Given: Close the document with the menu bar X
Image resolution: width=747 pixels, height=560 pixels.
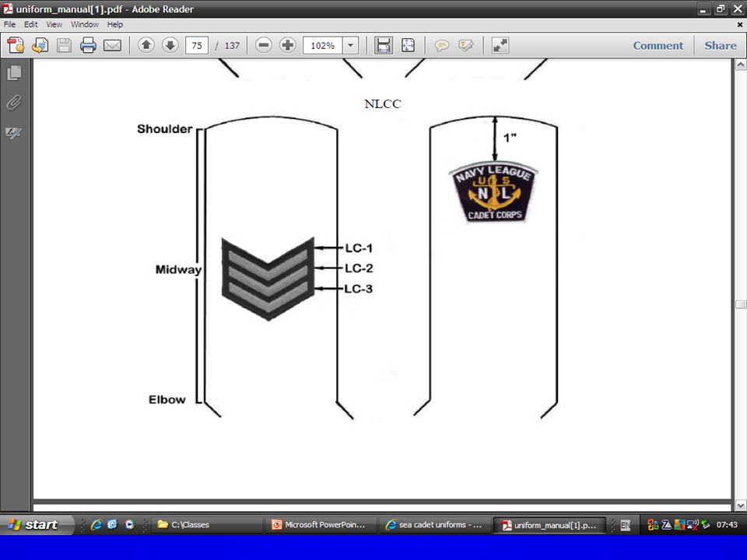Looking at the screenshot, I should (x=740, y=24).
